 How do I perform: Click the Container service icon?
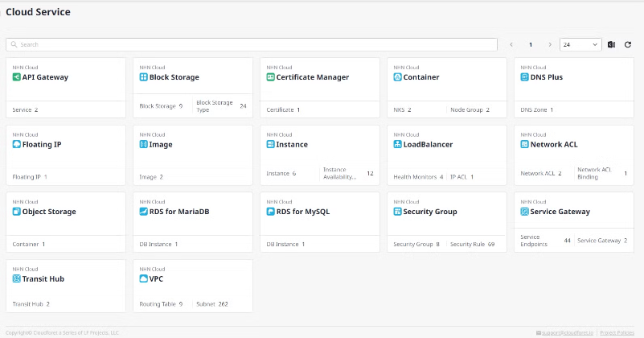click(397, 77)
